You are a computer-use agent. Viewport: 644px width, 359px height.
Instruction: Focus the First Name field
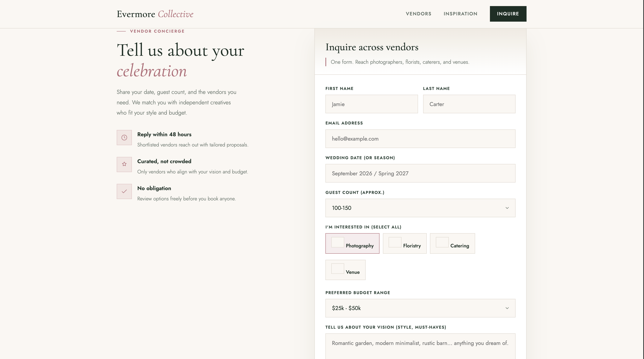tap(372, 104)
